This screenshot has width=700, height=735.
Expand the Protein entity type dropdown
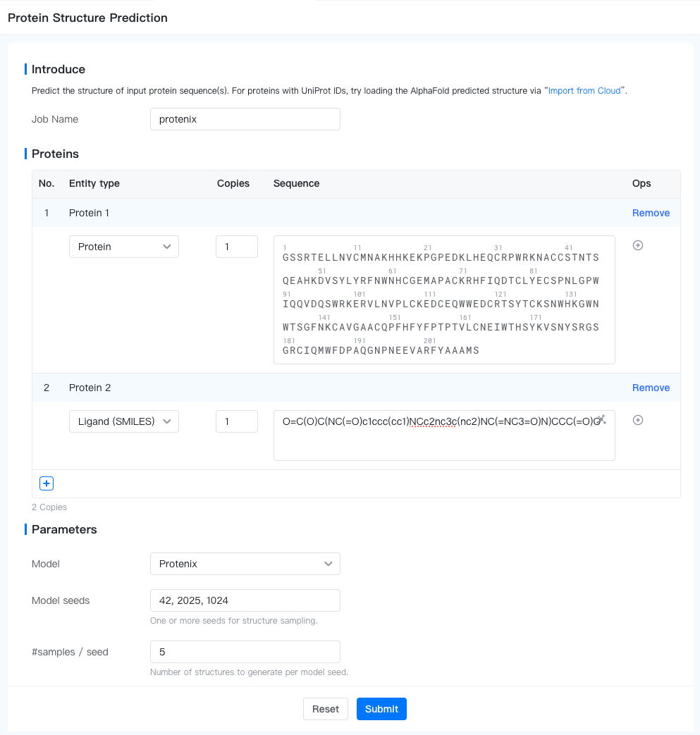(124, 247)
